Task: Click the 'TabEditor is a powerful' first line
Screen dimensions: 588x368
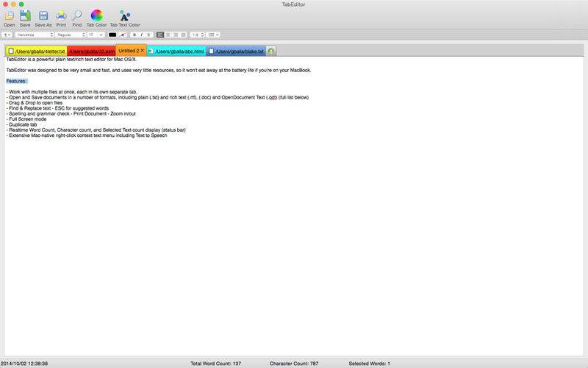Action: [x=71, y=60]
